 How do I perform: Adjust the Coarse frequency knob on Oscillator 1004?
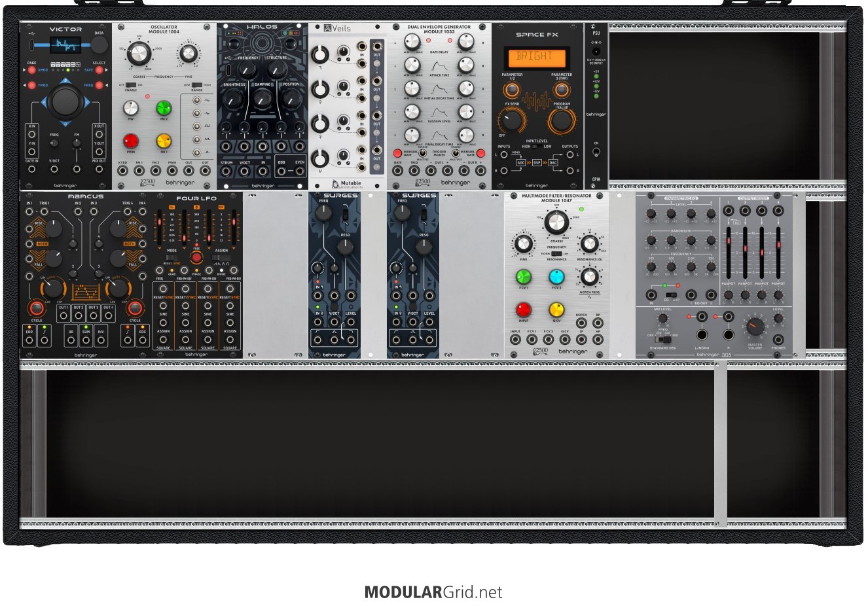139,53
